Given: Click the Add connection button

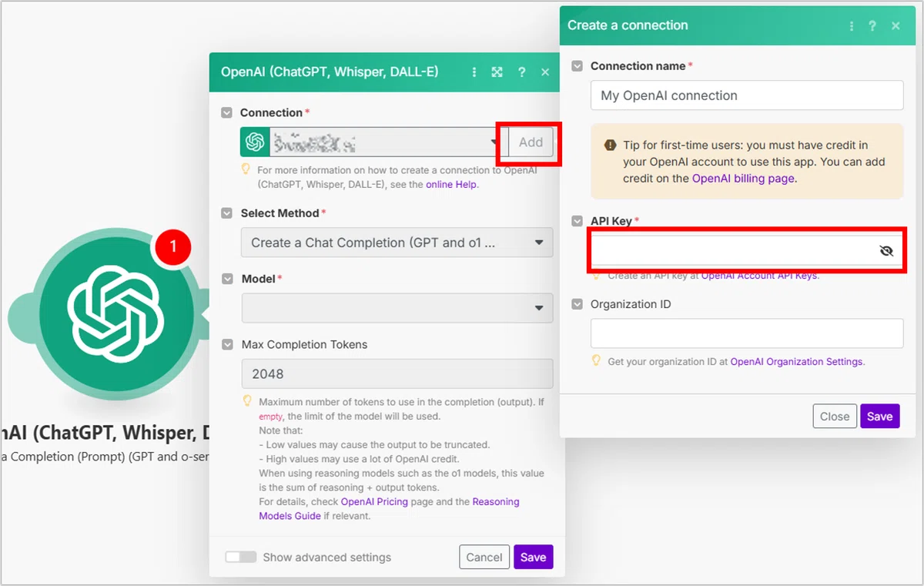Looking at the screenshot, I should 531,142.
